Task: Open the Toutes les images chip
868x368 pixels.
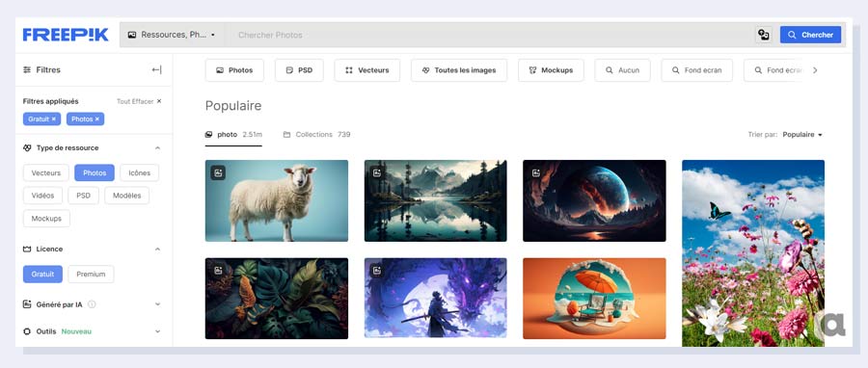Action: click(459, 70)
